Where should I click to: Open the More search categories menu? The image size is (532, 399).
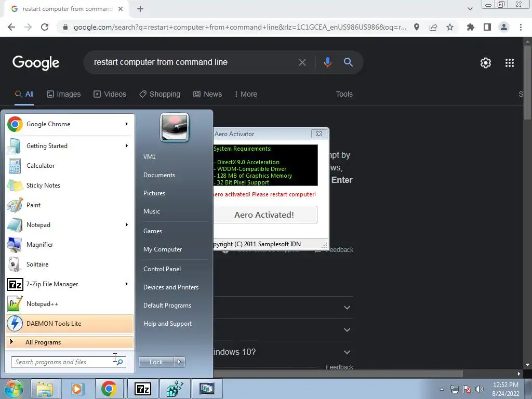coord(246,95)
